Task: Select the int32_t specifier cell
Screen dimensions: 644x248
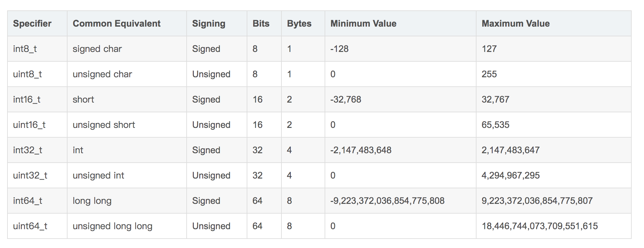Action: tap(28, 150)
